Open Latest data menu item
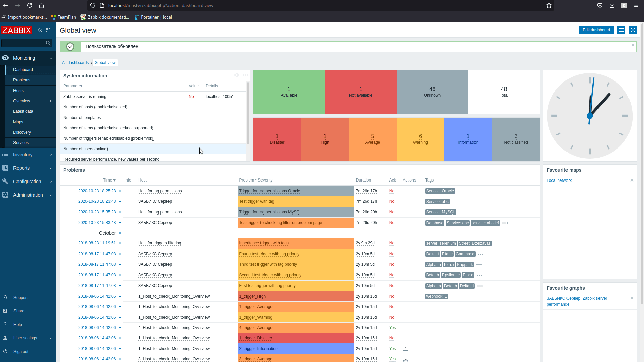 [x=23, y=111]
